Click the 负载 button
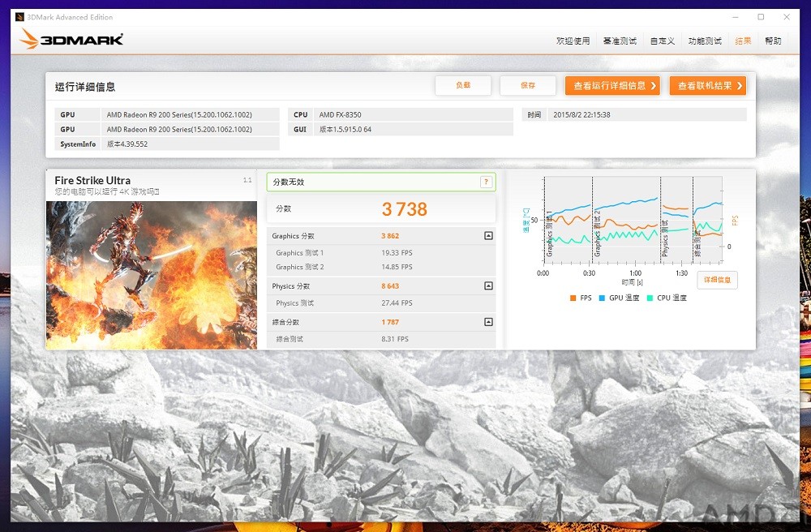Viewport: 811px width, 532px height. (463, 85)
